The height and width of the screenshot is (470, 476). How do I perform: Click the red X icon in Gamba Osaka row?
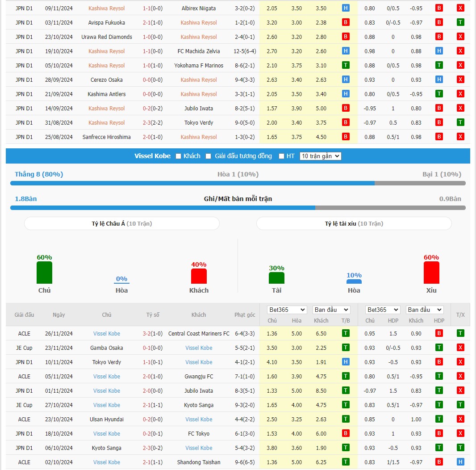(x=460, y=348)
